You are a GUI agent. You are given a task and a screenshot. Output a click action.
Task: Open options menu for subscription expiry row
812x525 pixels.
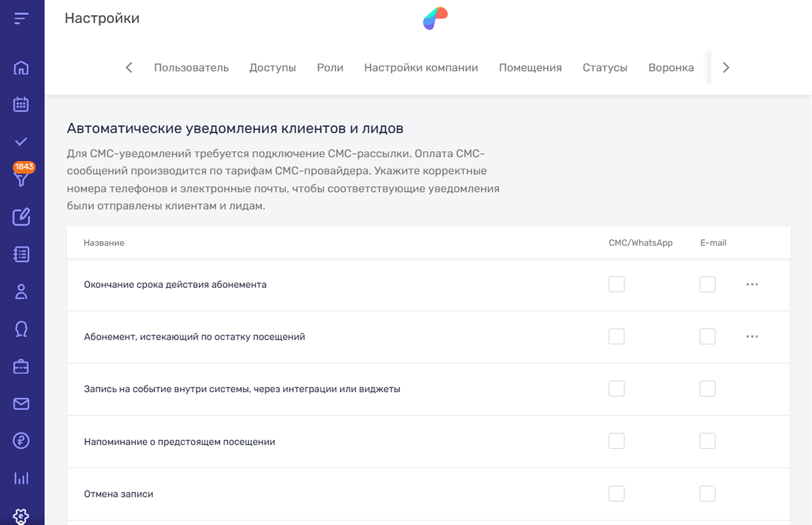752,285
